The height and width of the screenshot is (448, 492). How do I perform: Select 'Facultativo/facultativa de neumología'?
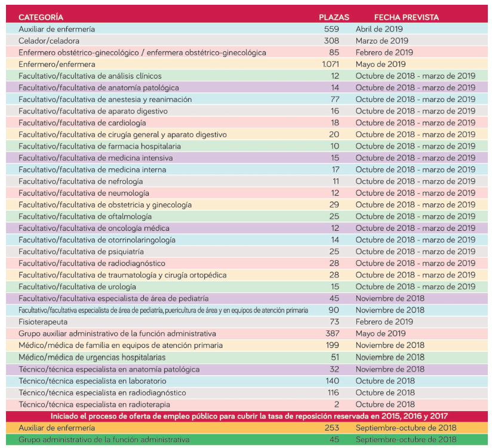[x=84, y=193]
